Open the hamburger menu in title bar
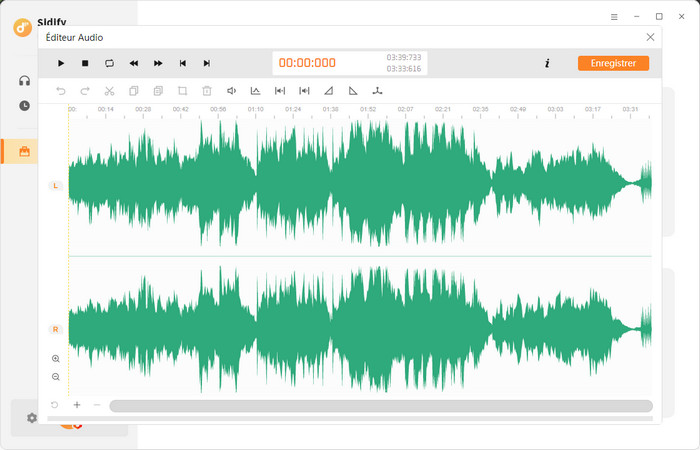Image resolution: width=700 pixels, height=450 pixels. [614, 16]
